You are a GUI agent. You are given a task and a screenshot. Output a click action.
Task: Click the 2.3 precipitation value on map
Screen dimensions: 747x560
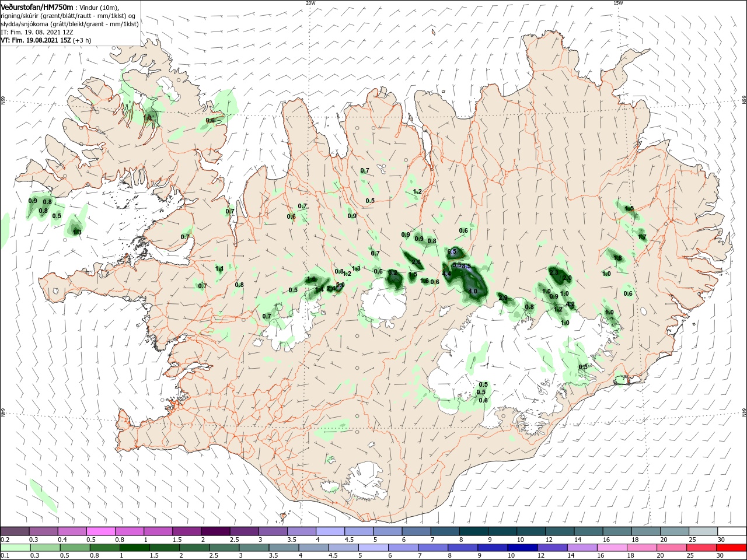click(x=554, y=272)
